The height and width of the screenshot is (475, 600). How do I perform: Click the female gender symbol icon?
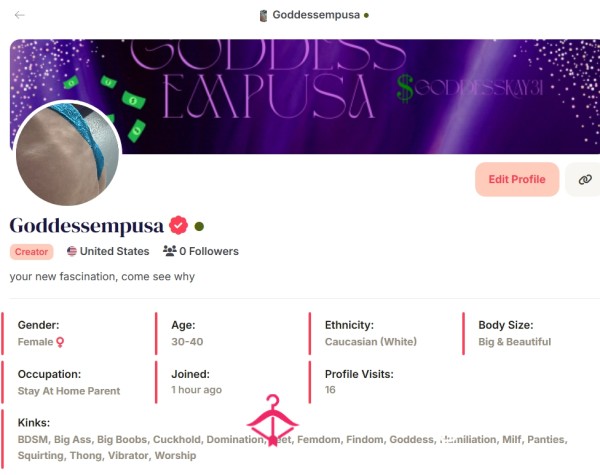(x=60, y=342)
